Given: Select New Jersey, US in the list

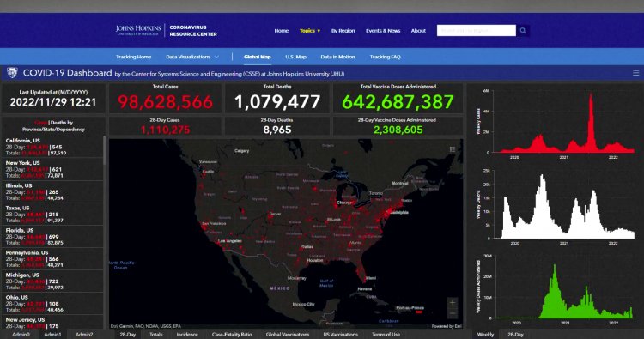Looking at the screenshot, I should [52, 323].
